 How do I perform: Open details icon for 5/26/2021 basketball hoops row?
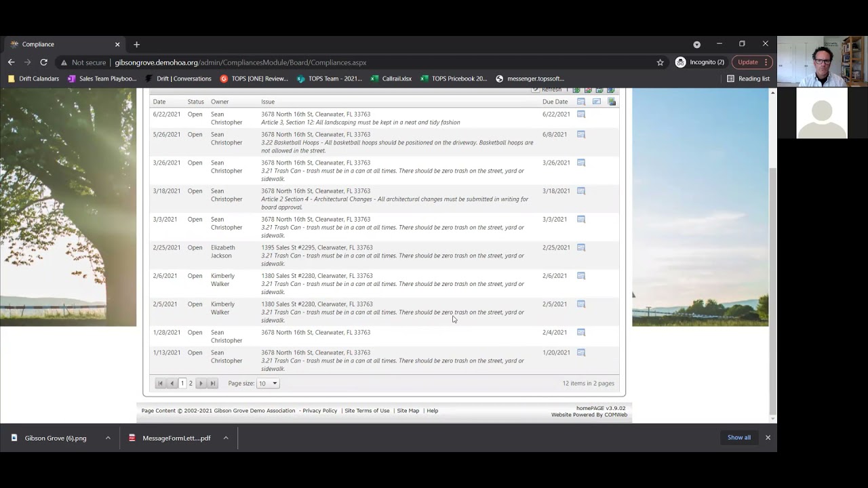click(x=581, y=135)
